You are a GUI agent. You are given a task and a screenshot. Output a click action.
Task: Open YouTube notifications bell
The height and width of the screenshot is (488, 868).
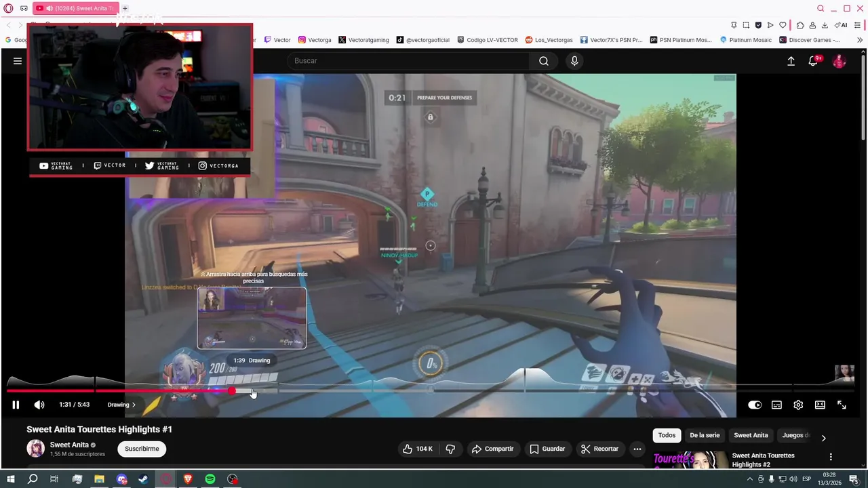pos(813,61)
